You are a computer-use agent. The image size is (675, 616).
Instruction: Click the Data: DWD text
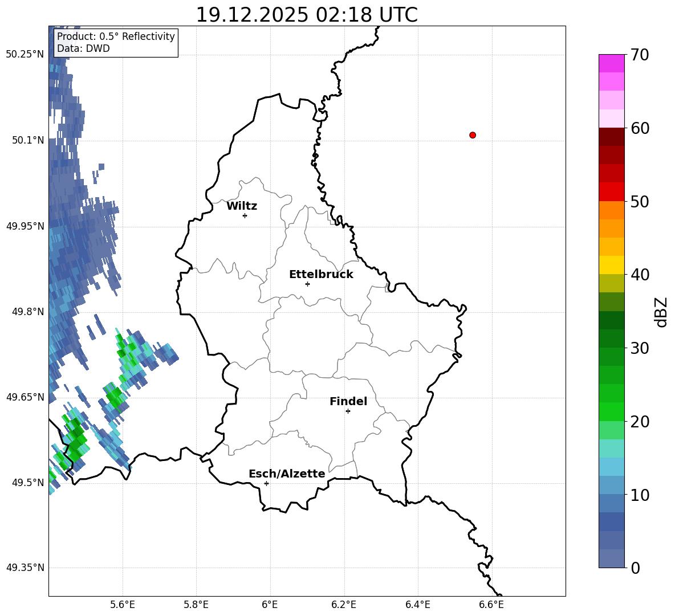pos(83,48)
